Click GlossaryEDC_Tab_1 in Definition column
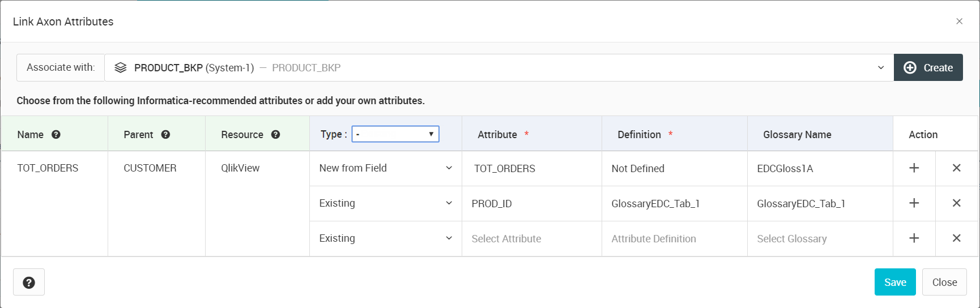 (675, 204)
